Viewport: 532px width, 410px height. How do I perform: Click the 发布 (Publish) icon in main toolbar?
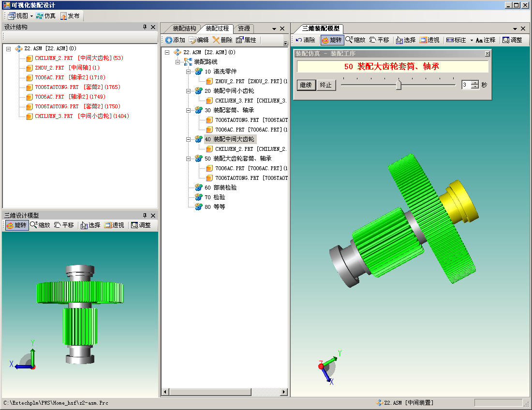(x=64, y=16)
